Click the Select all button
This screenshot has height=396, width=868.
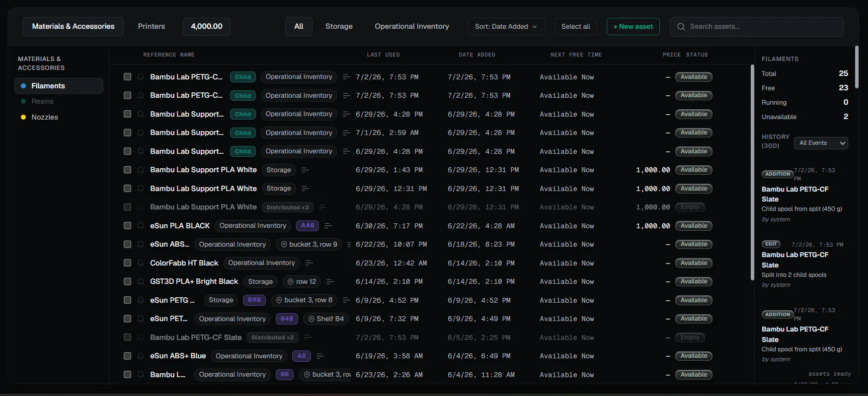[x=576, y=27]
